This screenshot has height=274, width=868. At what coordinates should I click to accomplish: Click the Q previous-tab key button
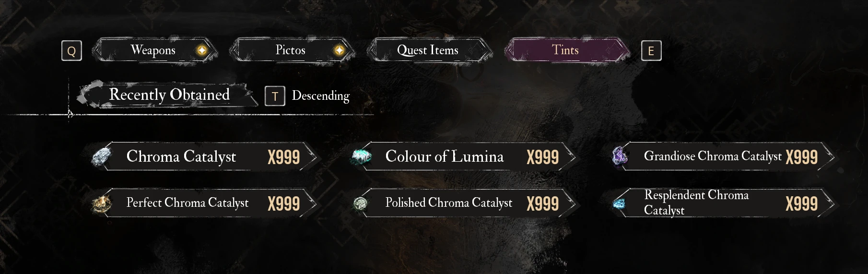click(71, 50)
